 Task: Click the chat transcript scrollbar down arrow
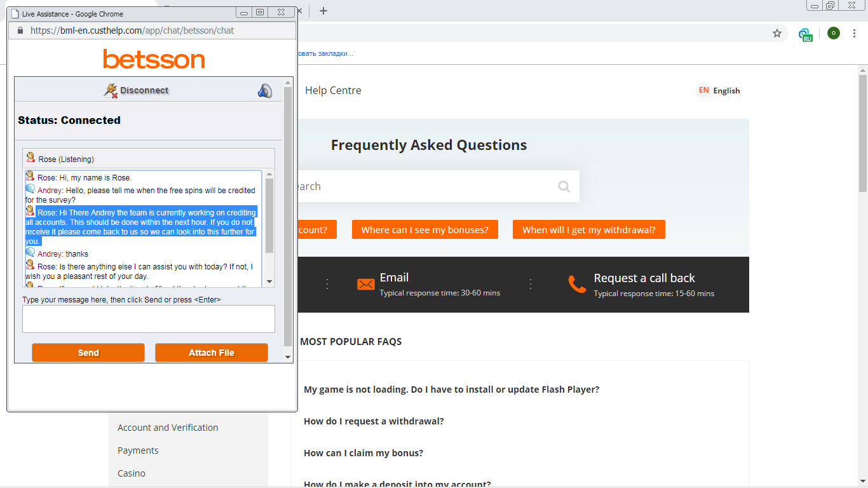(x=269, y=281)
